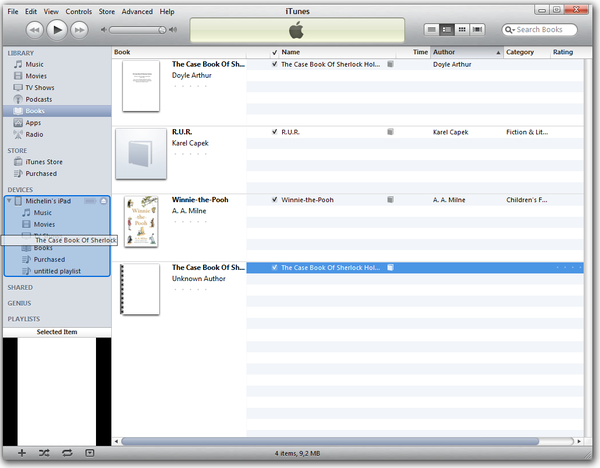Switch to the plain list view
The image size is (600, 468).
tap(431, 29)
